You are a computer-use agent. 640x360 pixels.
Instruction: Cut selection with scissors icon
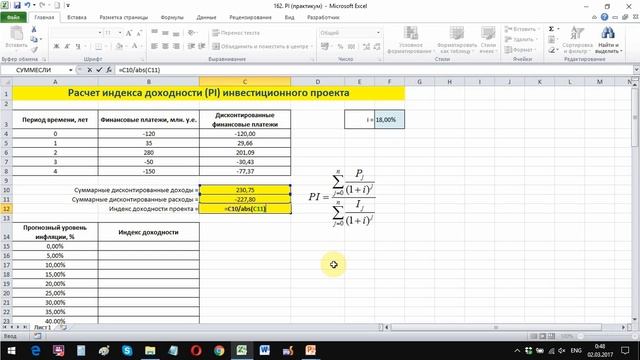[34, 29]
